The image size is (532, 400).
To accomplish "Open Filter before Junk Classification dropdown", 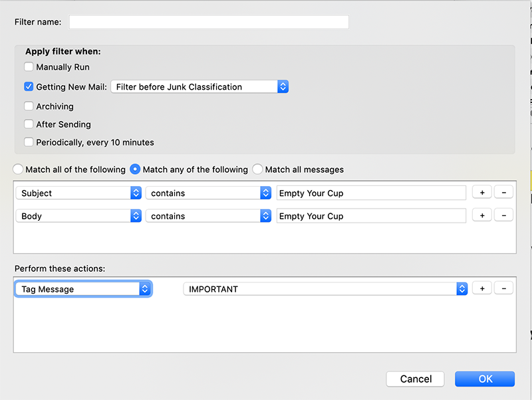I will [199, 87].
